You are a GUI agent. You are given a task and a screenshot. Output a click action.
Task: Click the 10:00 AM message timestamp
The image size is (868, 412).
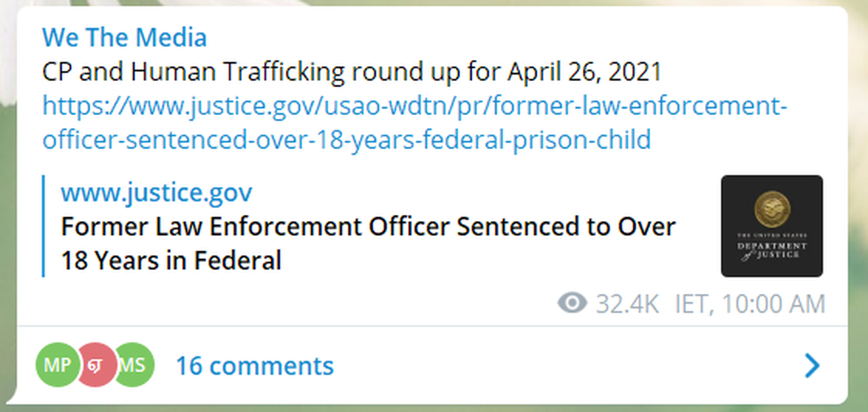point(773,304)
